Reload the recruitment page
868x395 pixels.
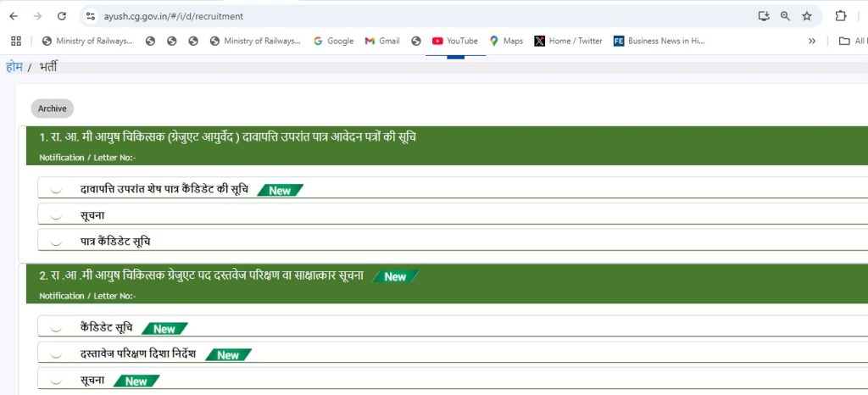coord(61,16)
